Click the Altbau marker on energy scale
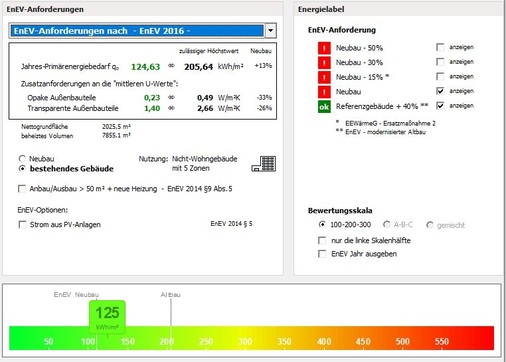The image size is (506, 362). click(x=171, y=295)
